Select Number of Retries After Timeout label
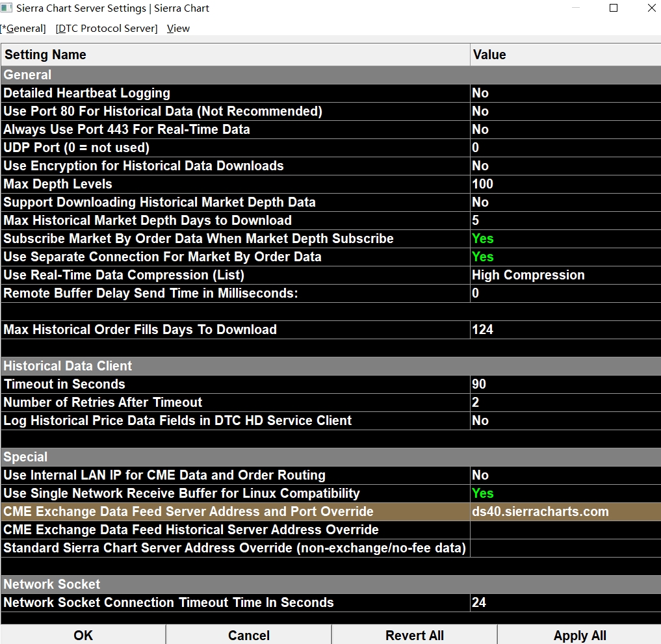This screenshot has width=661, height=644. 103,402
